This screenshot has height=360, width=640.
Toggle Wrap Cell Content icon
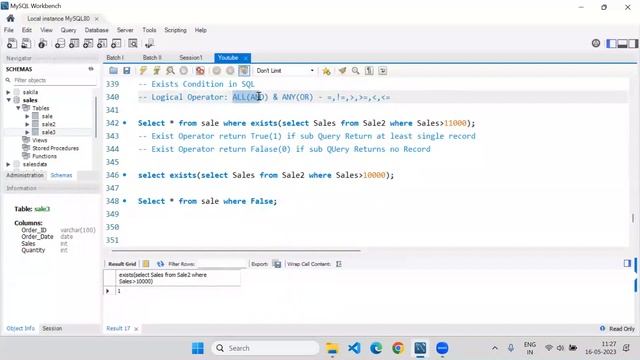click(339, 264)
